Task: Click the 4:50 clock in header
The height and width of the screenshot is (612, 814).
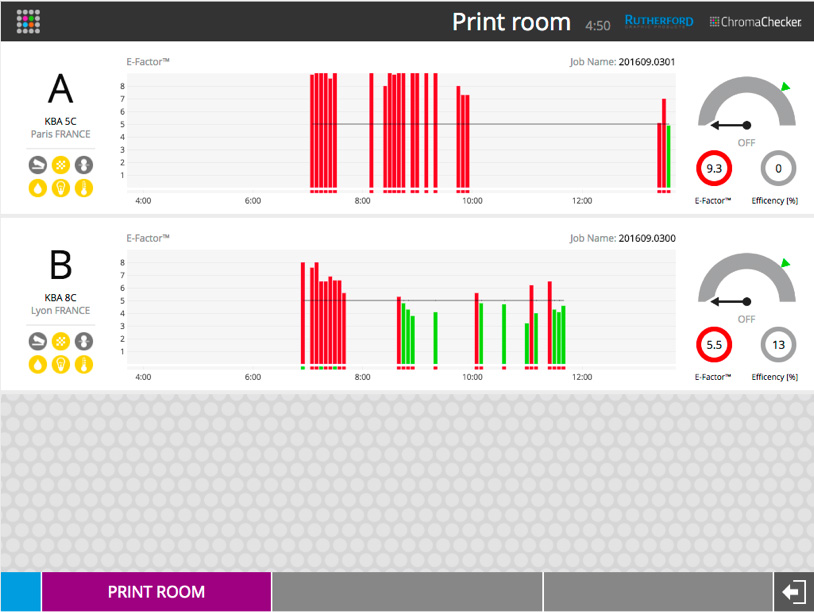Action: [598, 25]
